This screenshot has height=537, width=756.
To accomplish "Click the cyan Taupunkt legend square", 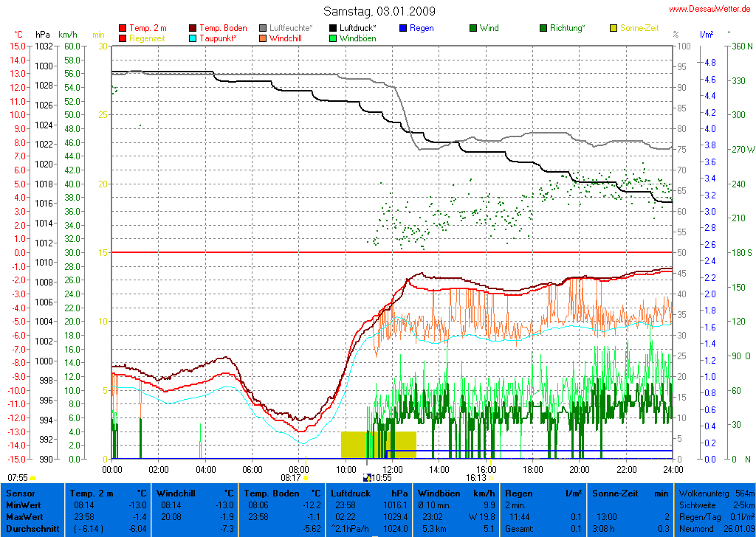I will click(193, 38).
